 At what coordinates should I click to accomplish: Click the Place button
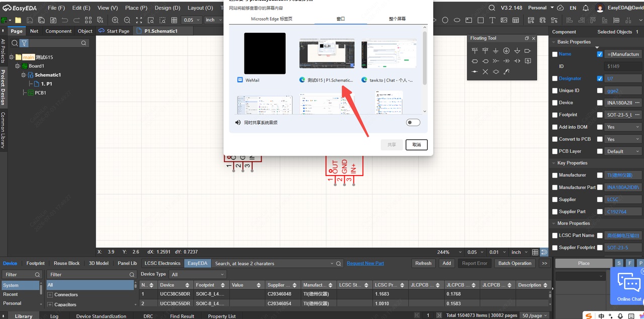(584, 263)
